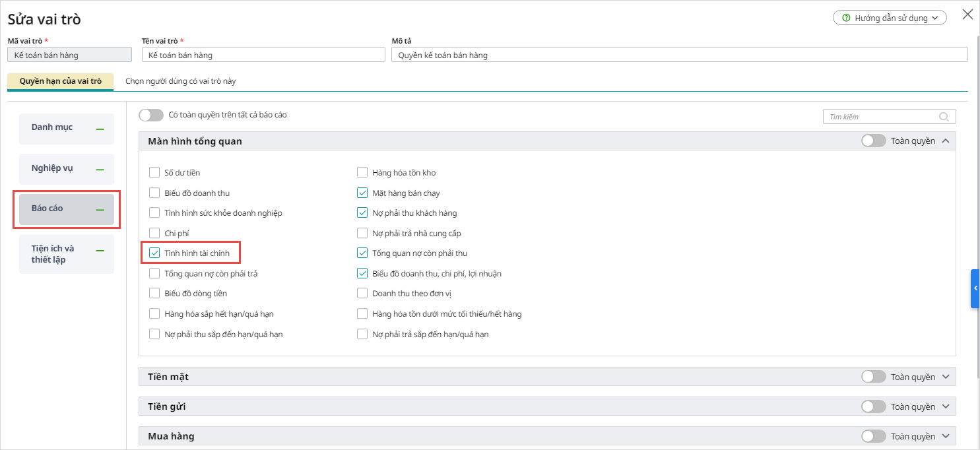The image size is (980, 450).
Task: Click the blue side panel arrow handle
Action: click(975, 288)
